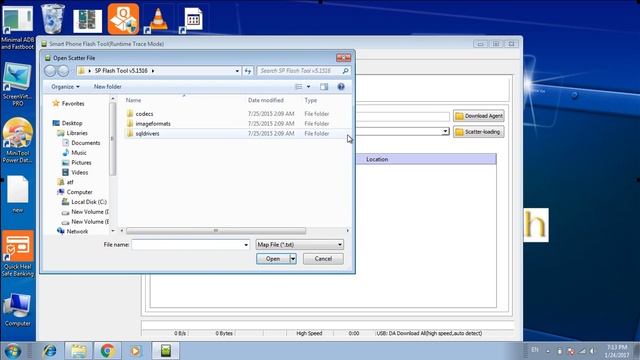
Task: Sort by Date modified column header
Action: pyautogui.click(x=266, y=100)
